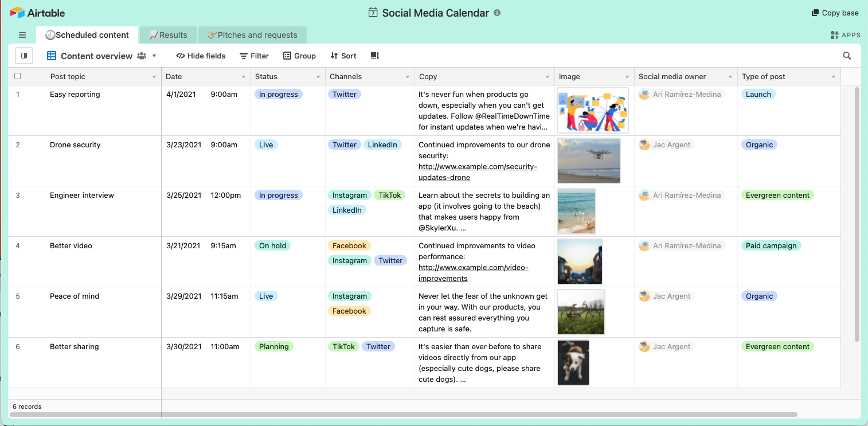Image resolution: width=868 pixels, height=426 pixels.
Task: Open the Copy column dropdown arrow
Action: tap(548, 77)
